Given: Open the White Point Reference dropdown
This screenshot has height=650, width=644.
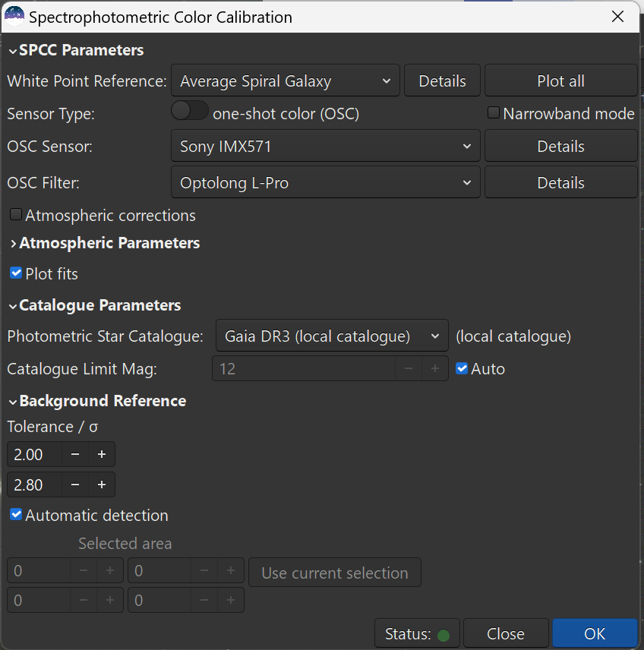Looking at the screenshot, I should tap(286, 80).
